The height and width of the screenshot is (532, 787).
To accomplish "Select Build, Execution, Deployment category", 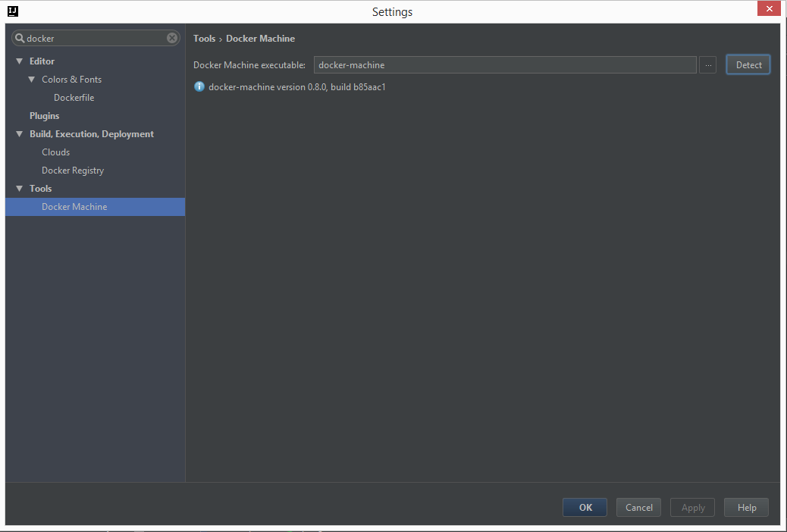I will point(92,134).
